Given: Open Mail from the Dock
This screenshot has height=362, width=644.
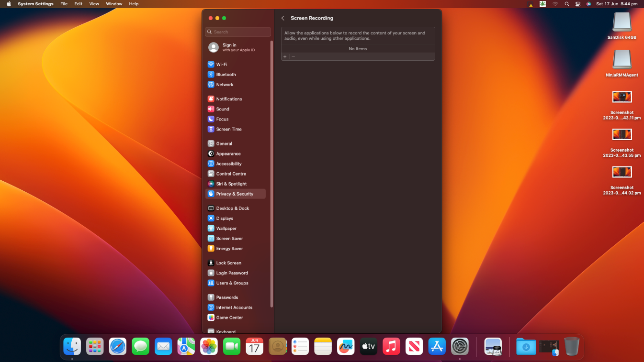Looking at the screenshot, I should [x=163, y=346].
